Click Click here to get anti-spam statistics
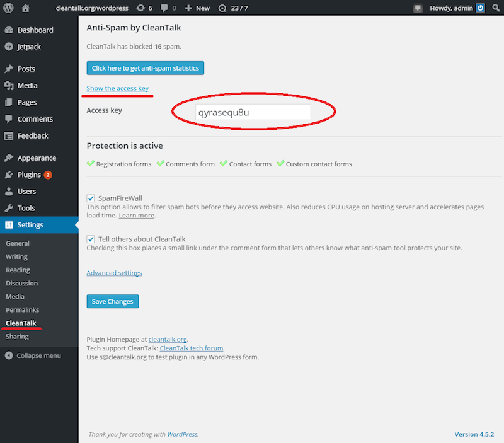The height and width of the screenshot is (443, 504). 146,68
